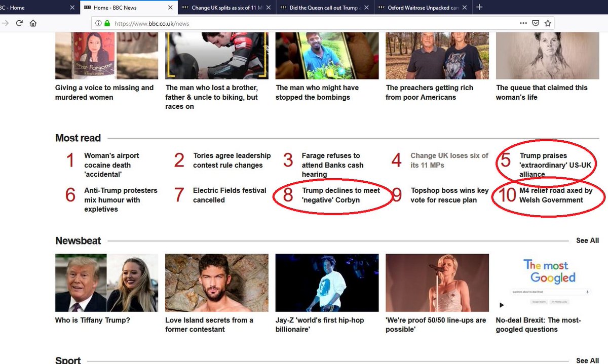Open 'Tories agree leadership contest rule changes'

tap(232, 160)
